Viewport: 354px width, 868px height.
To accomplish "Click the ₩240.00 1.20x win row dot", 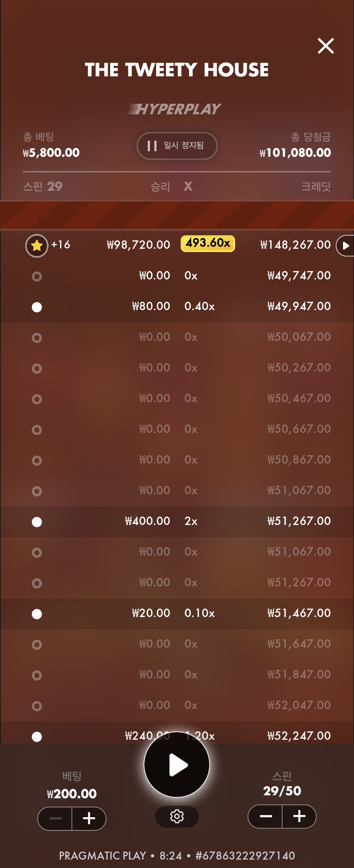I will click(x=37, y=736).
